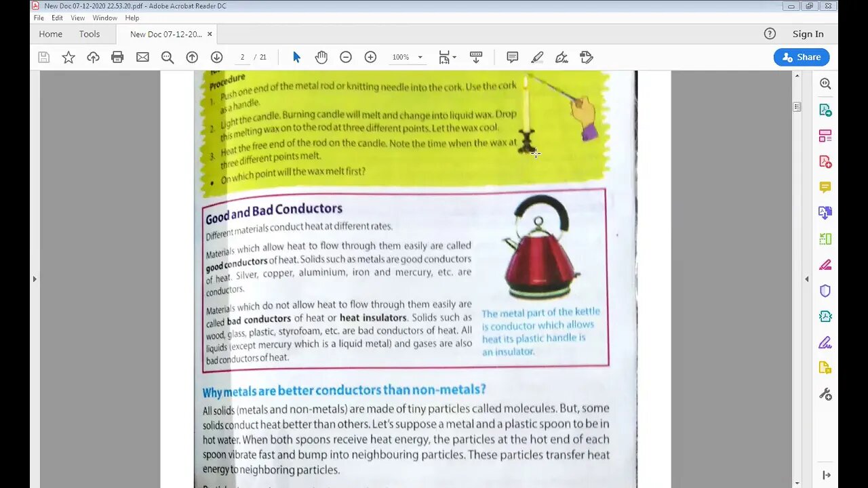Open find text with the magnifier icon
This screenshot has width=868, height=488.
click(x=167, y=58)
